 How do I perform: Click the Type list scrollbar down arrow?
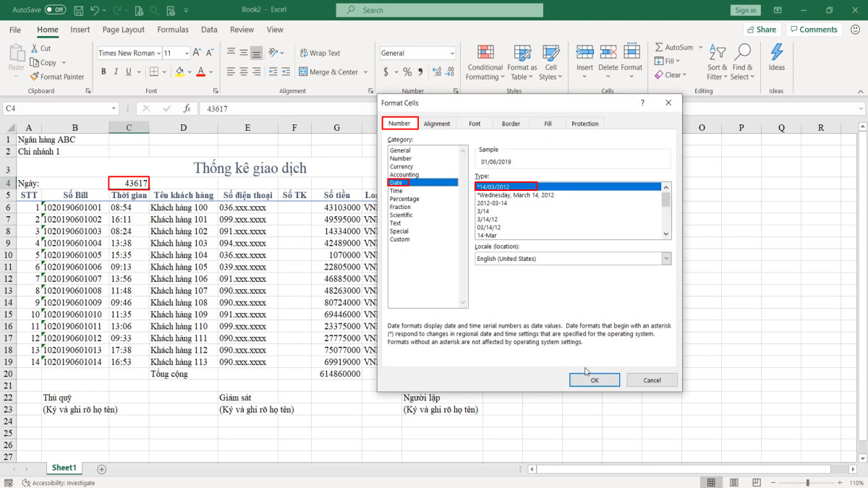[667, 235]
